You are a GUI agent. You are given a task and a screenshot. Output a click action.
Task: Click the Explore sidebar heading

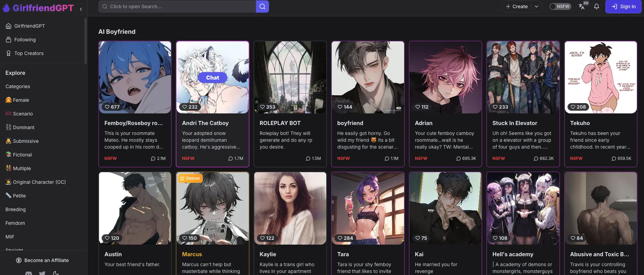(x=15, y=73)
